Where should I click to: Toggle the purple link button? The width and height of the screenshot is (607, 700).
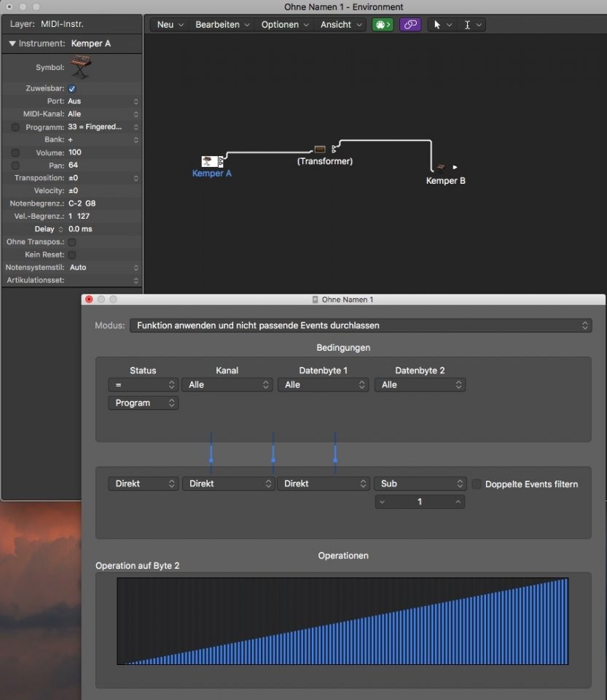click(410, 25)
